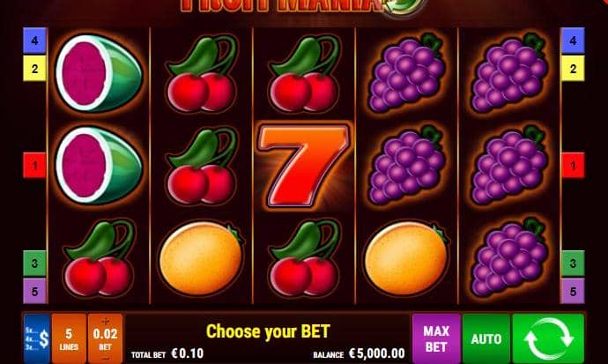The height and width of the screenshot is (364, 608).
Task: Click the bottom grapes on fifth reel
Action: pyautogui.click(x=509, y=257)
